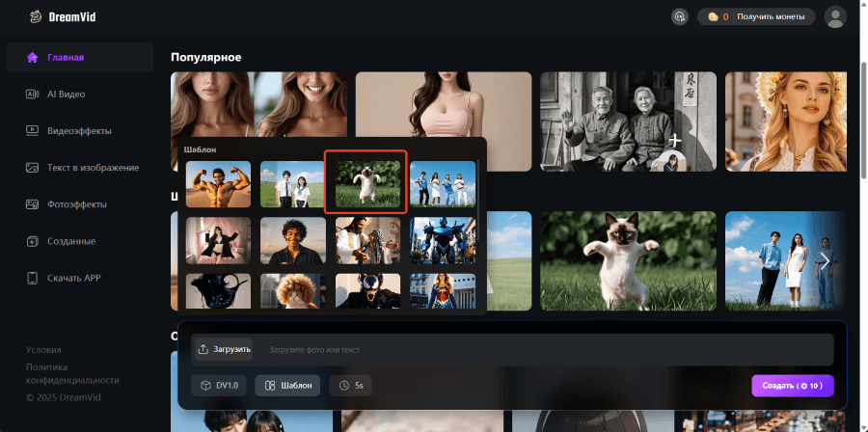
Task: Open the two smiling women popular video
Action: tap(259, 104)
